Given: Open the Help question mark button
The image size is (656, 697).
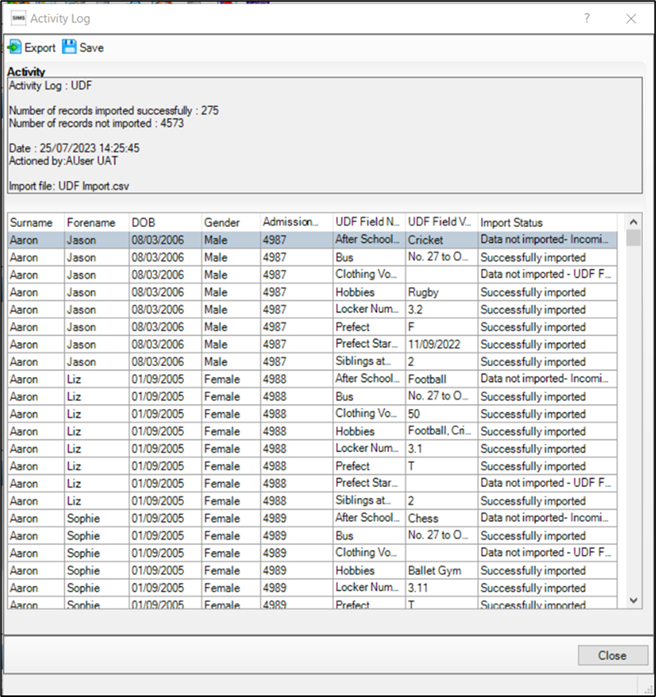Looking at the screenshot, I should pos(586,18).
